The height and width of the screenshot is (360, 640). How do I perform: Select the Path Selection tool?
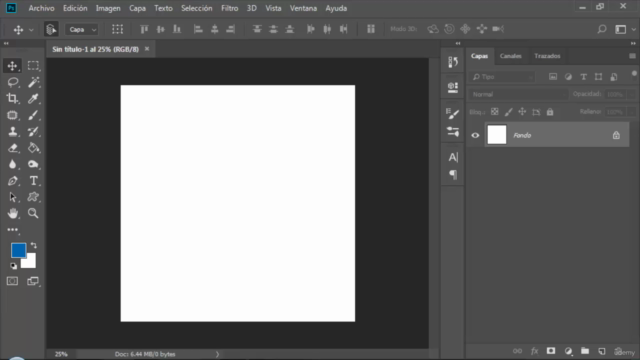pyautogui.click(x=12, y=197)
